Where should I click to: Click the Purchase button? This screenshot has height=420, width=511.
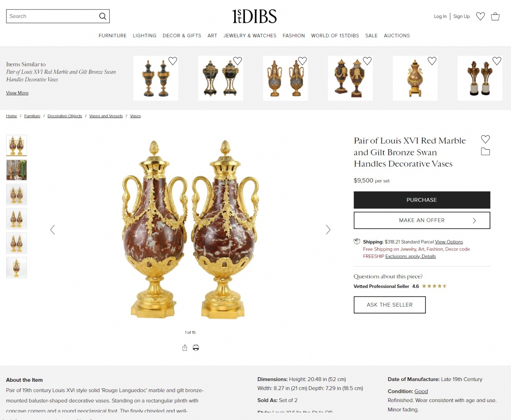(x=422, y=200)
